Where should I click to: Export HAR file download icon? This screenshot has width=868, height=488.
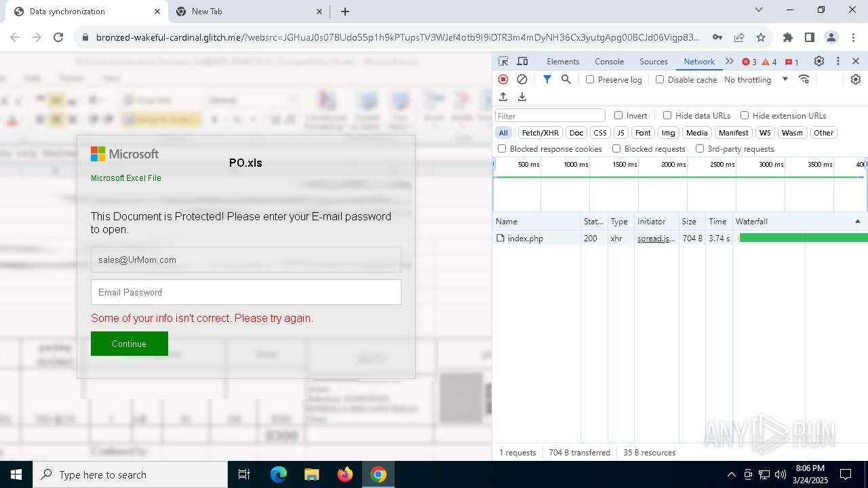tap(522, 97)
